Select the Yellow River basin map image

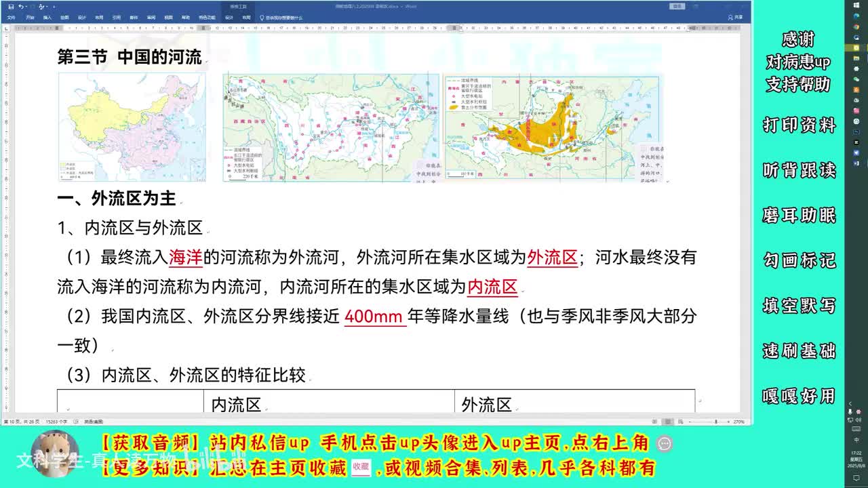pos(554,128)
